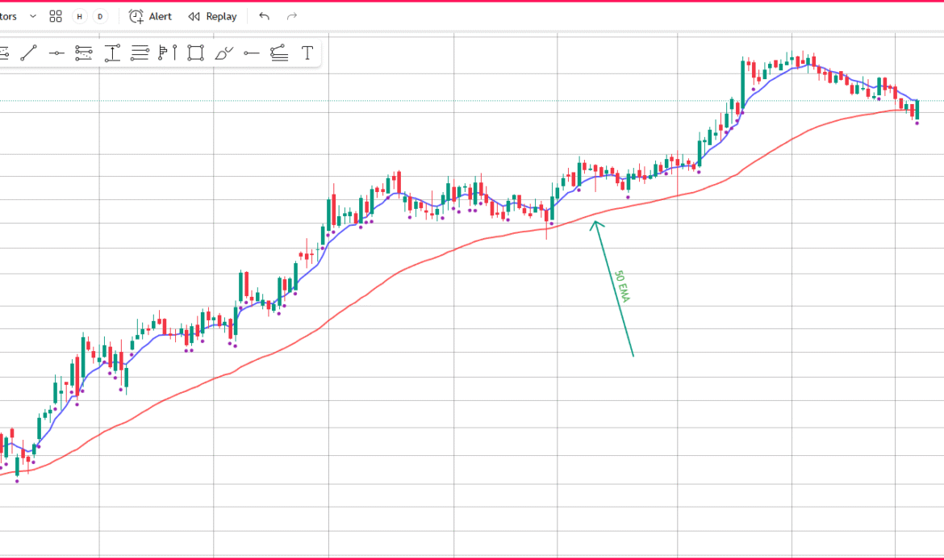Undo the last chart action
Viewport: 944px width, 560px height.
264,16
